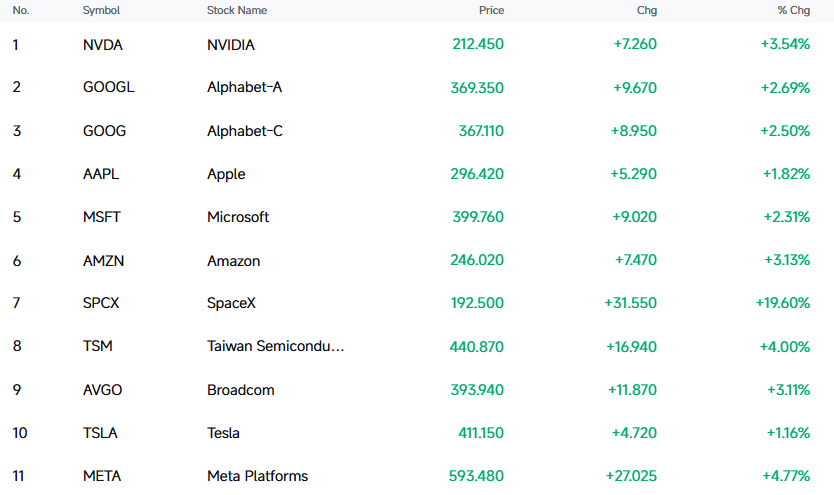Click the META change value +27.025
This screenshot has width=834, height=495.
631,476
